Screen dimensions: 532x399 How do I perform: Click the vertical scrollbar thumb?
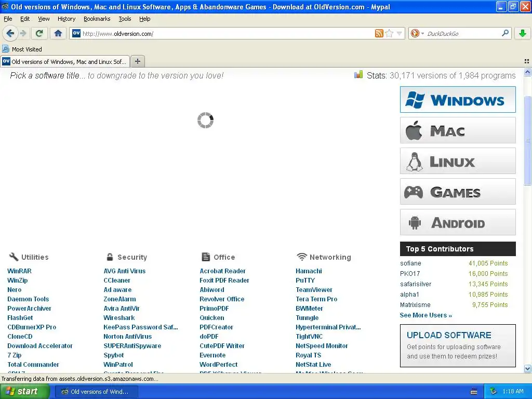click(x=528, y=140)
